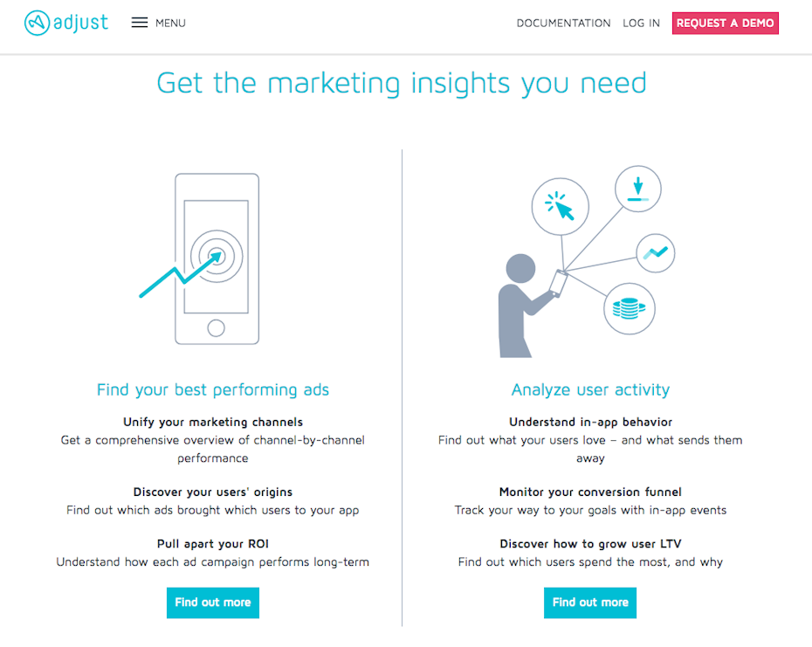Click the stacked coins circle icon
This screenshot has width=812, height=647.
[x=629, y=308]
